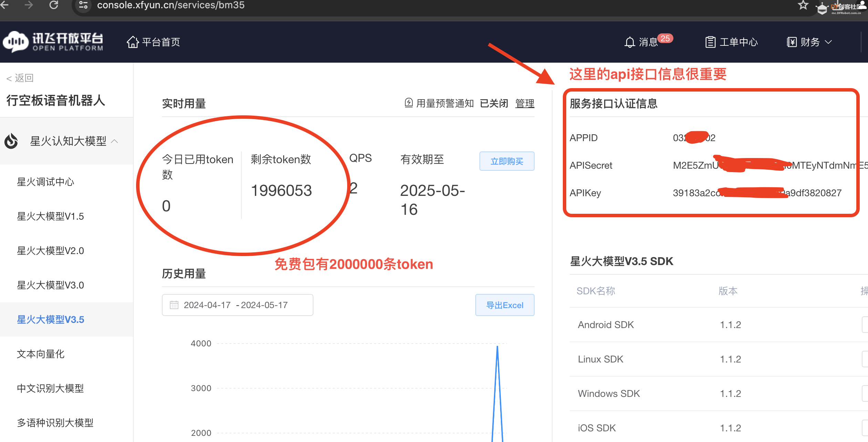Click the APISecret value
Viewport: 868px width, 442px height.
[x=770, y=165]
